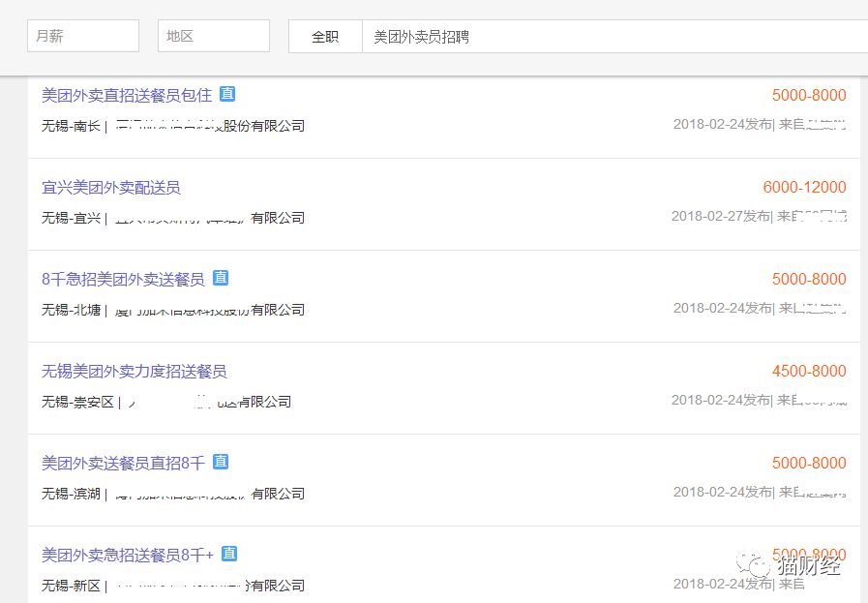Click the topmost 5000-8000 salary link
This screenshot has height=603, width=868.
pos(809,95)
